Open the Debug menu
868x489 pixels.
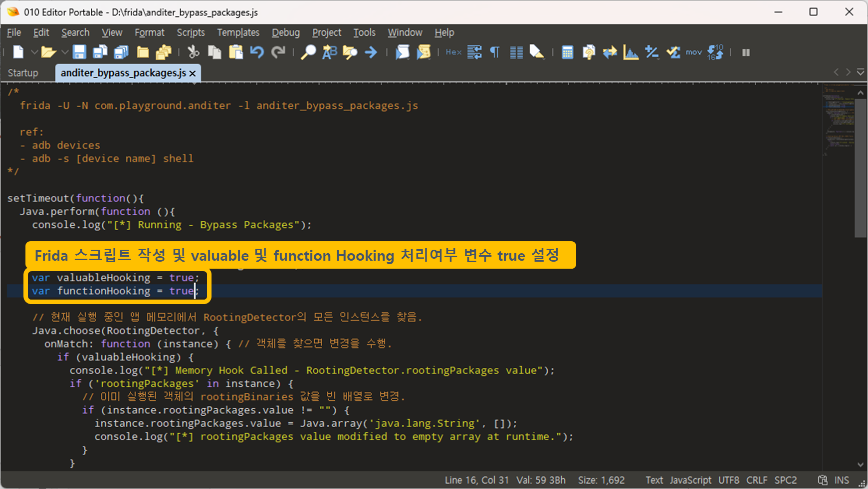coord(285,32)
